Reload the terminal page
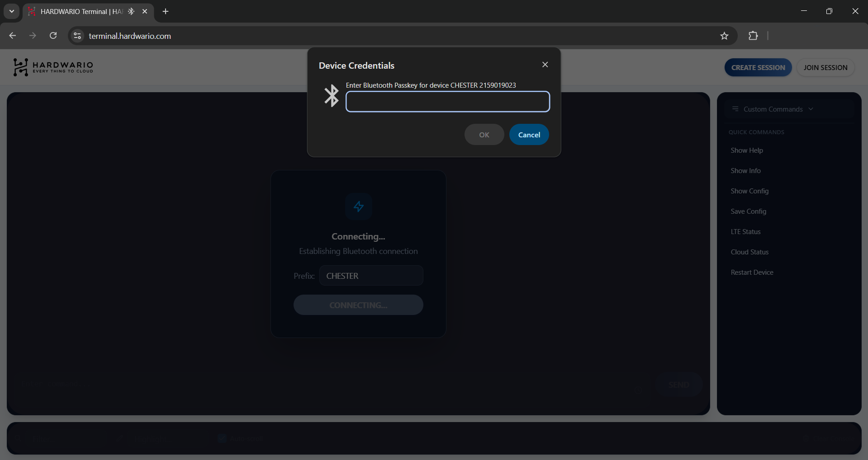The width and height of the screenshot is (868, 460). [53, 36]
